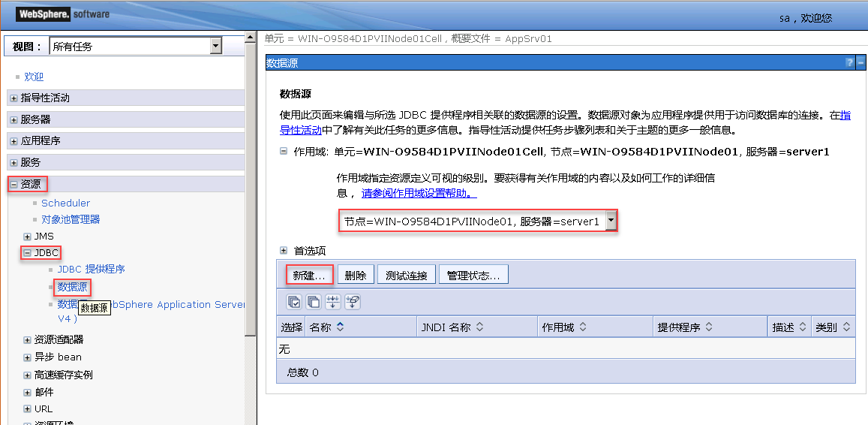Open the 欢迎 link in navigation
The width and height of the screenshot is (868, 425).
pos(34,77)
